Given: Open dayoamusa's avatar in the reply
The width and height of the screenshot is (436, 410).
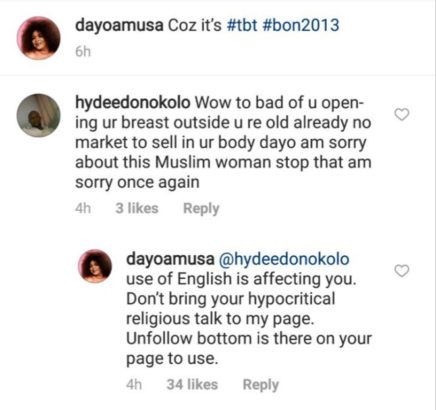Looking at the screenshot, I should point(95,266).
